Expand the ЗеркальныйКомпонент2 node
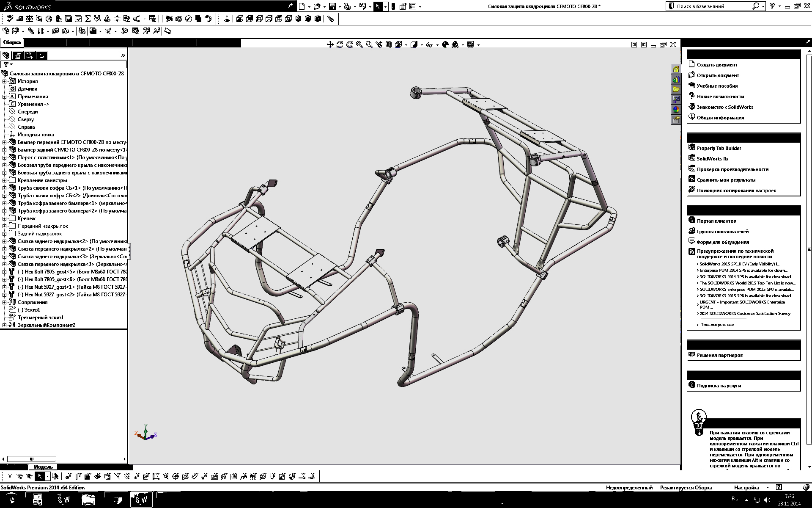 point(5,325)
